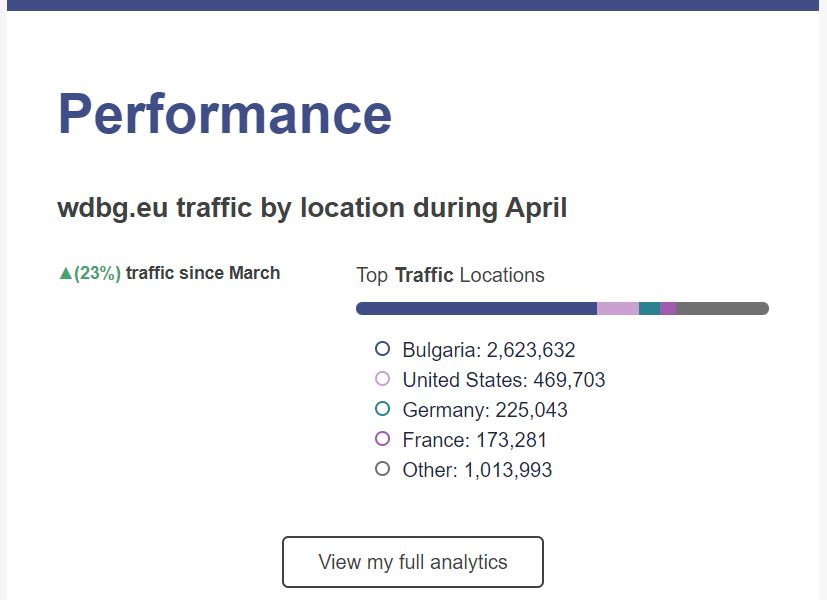Click the Germany: 225,043 entry
Image resolution: width=827 pixels, height=600 pixels.
click(485, 410)
